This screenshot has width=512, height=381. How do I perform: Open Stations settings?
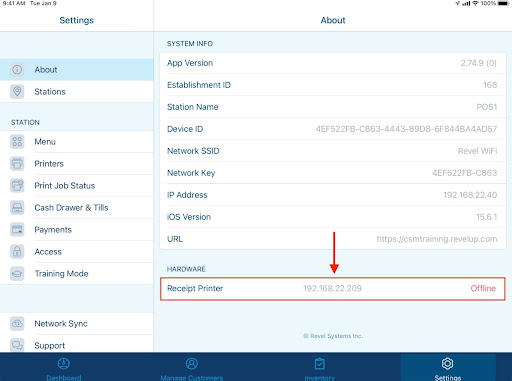pos(77,92)
